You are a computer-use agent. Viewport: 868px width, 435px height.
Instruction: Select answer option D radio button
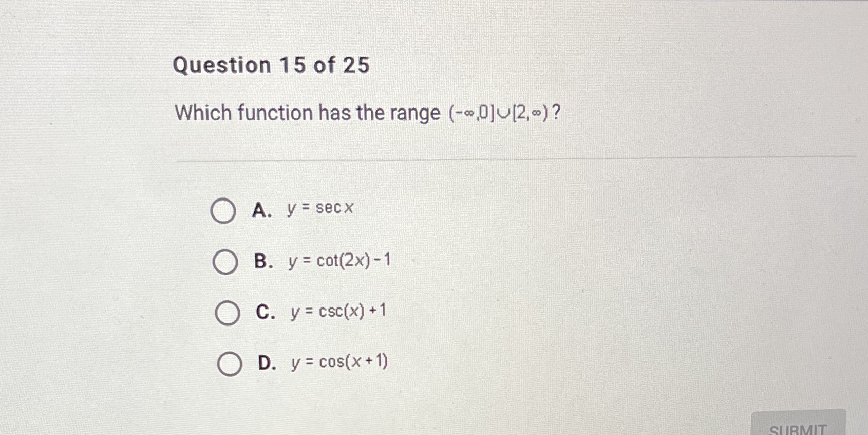[x=229, y=364]
